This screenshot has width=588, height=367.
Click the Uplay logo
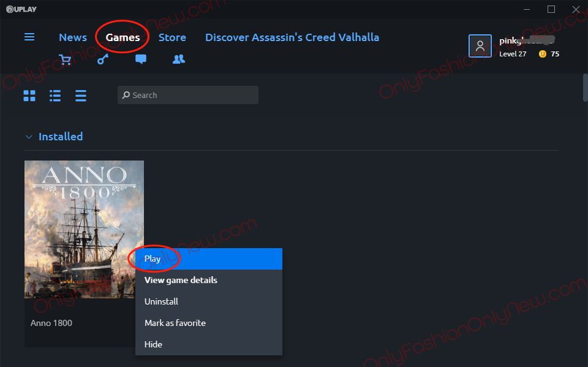[21, 9]
